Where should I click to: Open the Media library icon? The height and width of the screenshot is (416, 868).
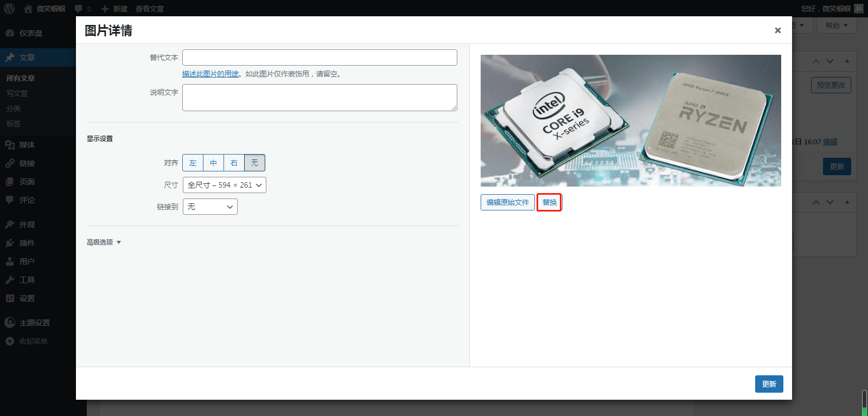[10, 145]
